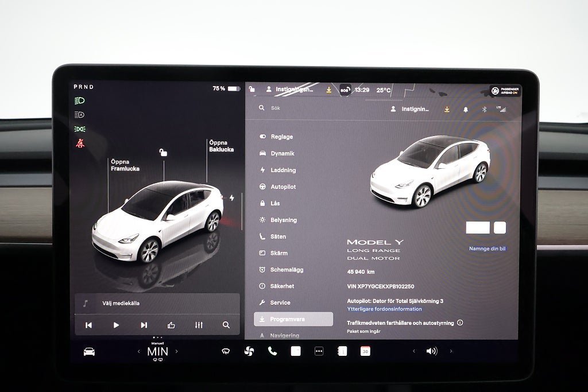Tap the yellow download icon beside SOS
588x392 pixels.
point(328,90)
